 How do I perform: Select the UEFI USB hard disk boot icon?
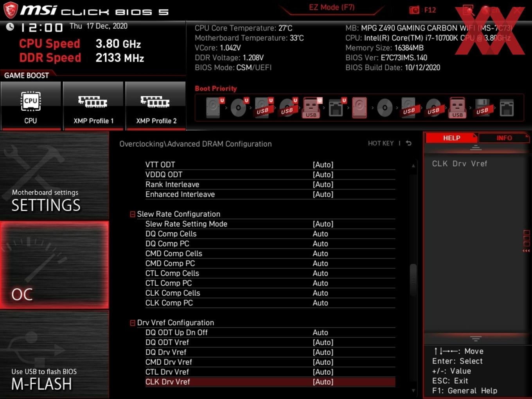(x=264, y=108)
